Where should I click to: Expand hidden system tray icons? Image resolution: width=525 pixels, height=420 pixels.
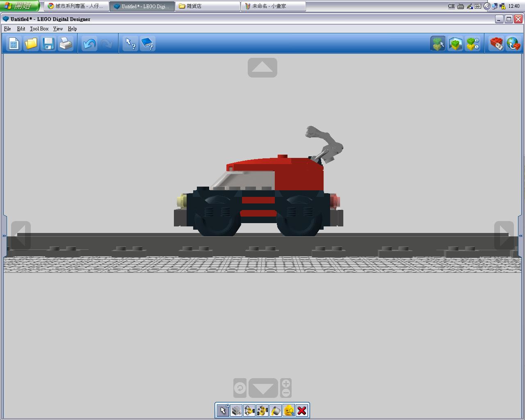(x=487, y=6)
